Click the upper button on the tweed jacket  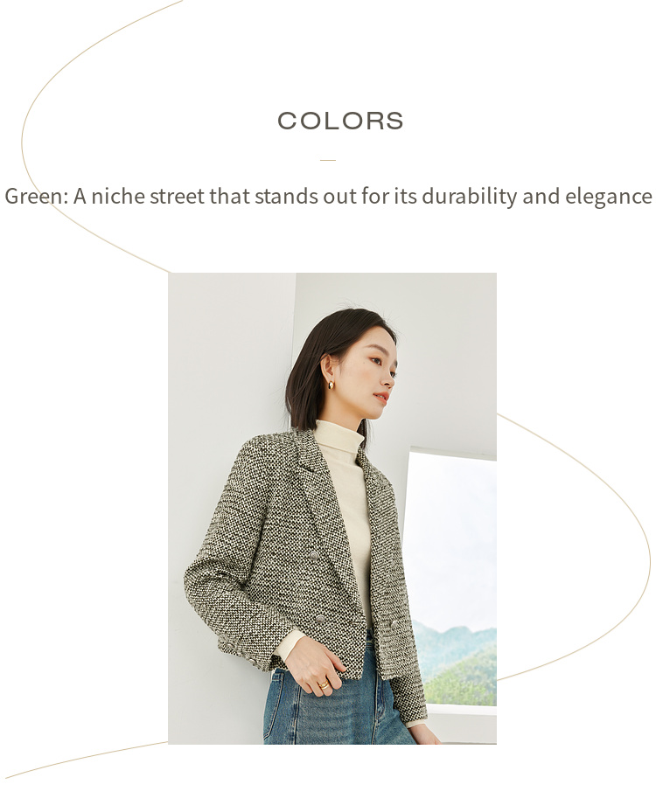314,556
